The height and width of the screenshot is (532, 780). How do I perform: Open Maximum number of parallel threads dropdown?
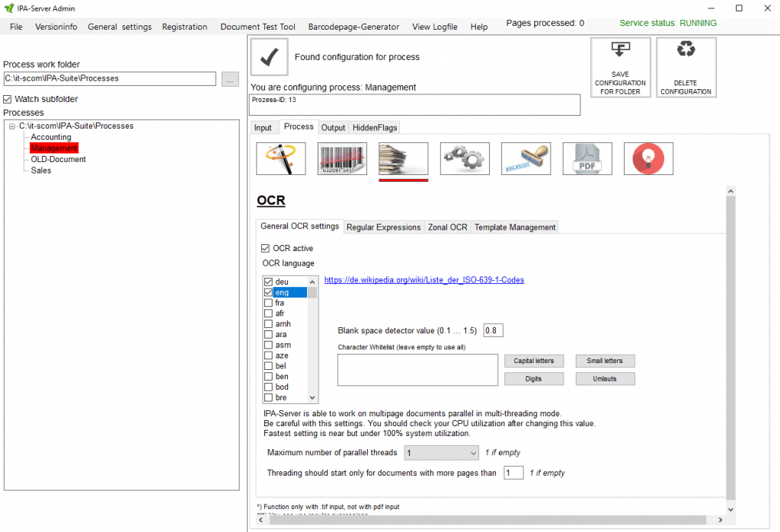(x=440, y=453)
